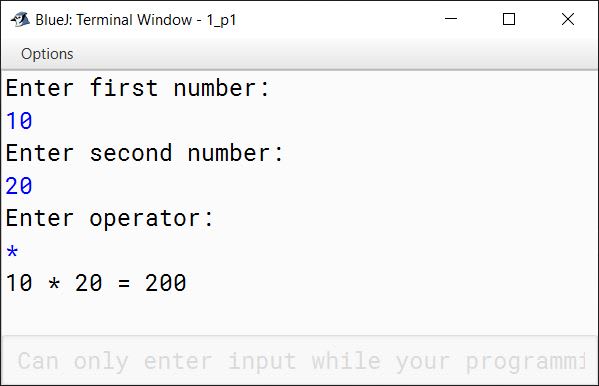Viewport: 599px width, 386px height.
Task: Click the disabled input field at the bottom
Action: point(300,360)
